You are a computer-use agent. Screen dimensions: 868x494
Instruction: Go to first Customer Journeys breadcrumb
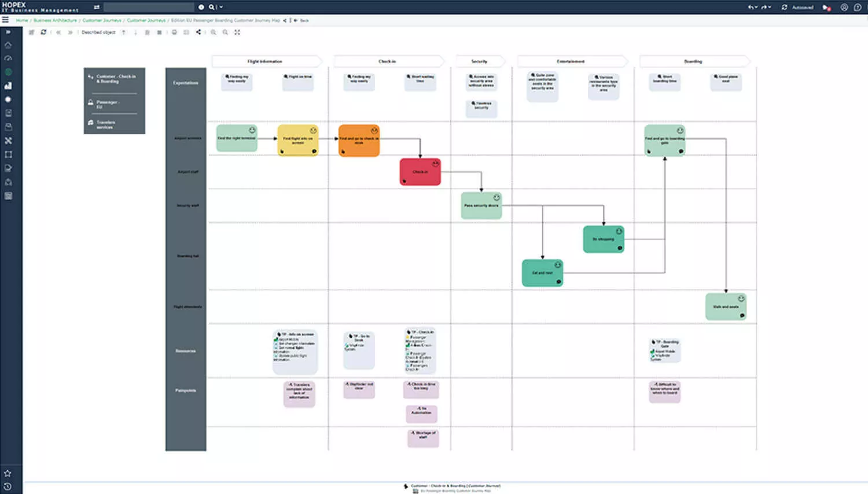coord(102,20)
